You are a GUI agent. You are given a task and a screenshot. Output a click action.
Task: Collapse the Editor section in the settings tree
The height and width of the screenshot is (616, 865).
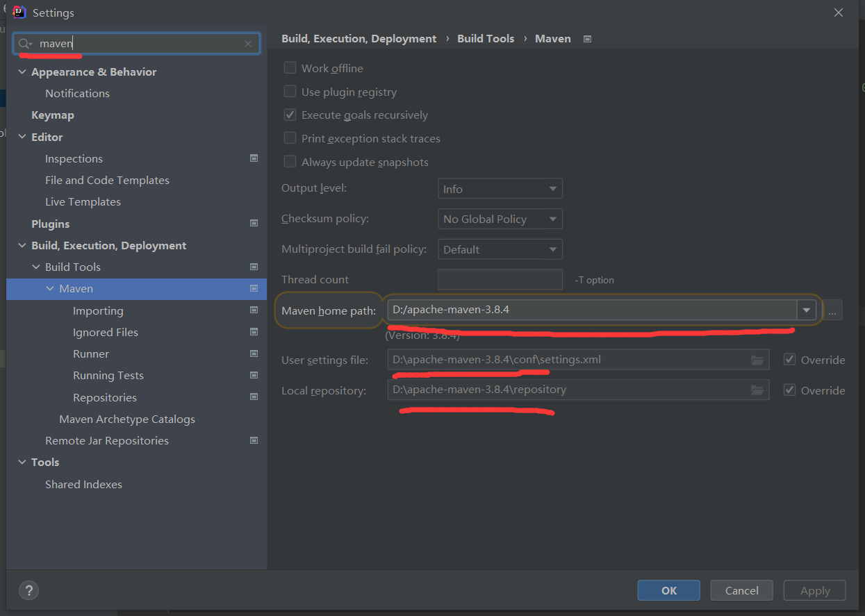[x=21, y=137]
